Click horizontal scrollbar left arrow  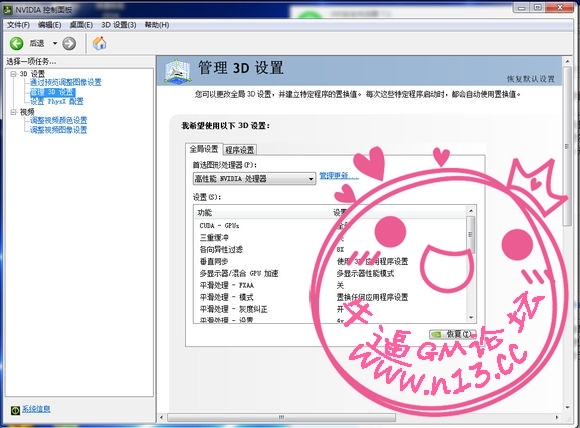161,417
